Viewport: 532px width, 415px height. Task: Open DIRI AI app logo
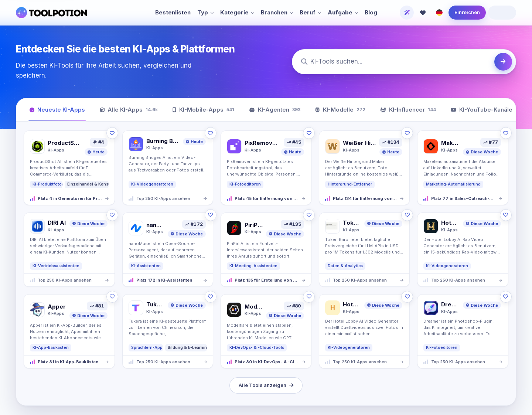[37, 226]
